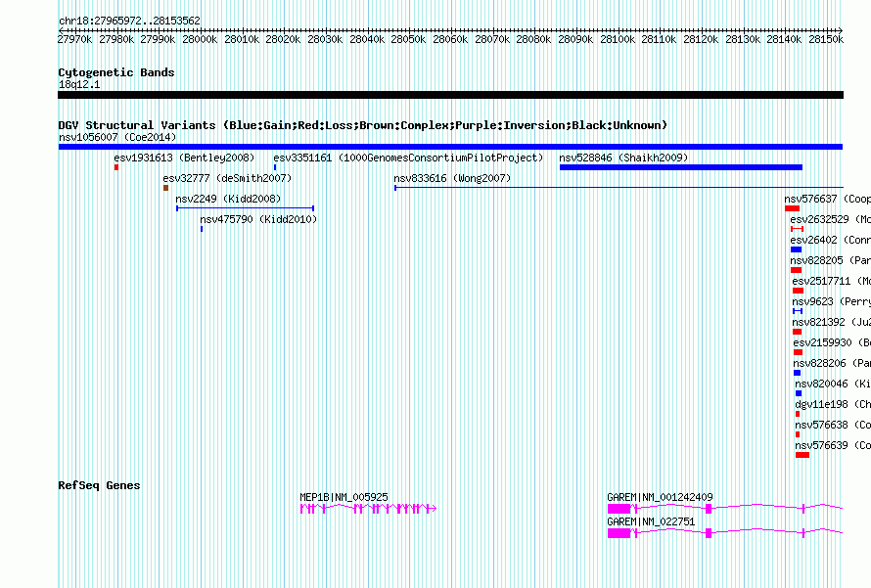Open esv1931613 (Bentley2008) variant label
This screenshot has width=871, height=588.
pyautogui.click(x=184, y=158)
